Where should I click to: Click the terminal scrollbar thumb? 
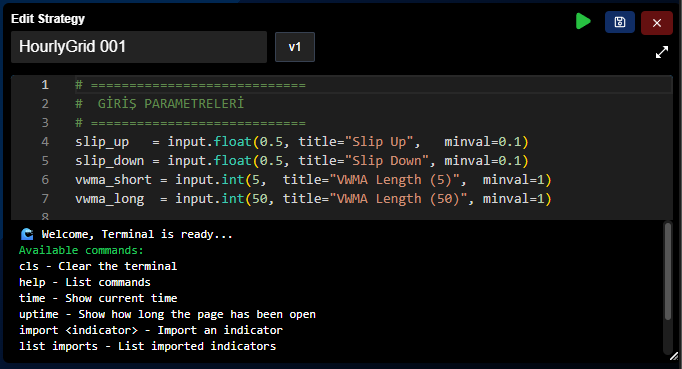click(668, 272)
